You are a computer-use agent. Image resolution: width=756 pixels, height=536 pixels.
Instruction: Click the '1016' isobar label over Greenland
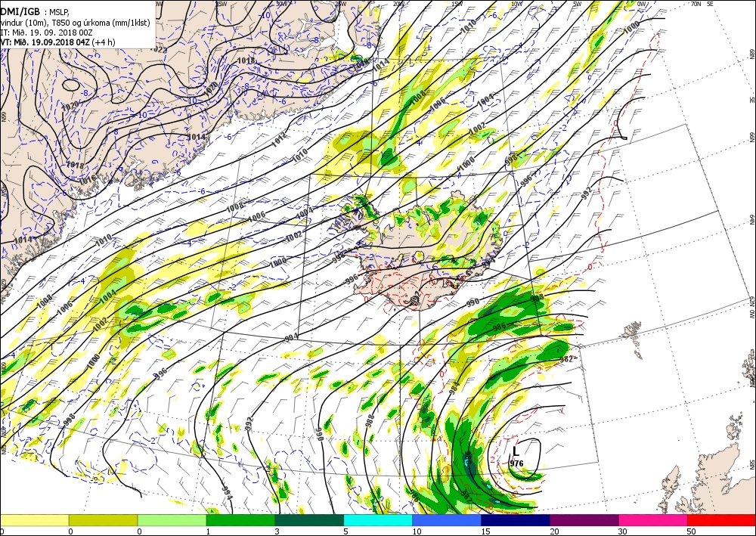87,180
